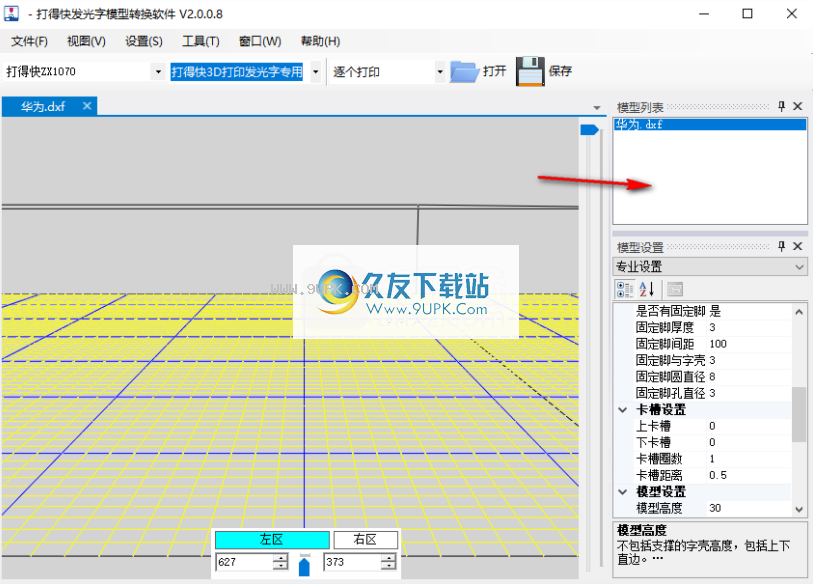813x584 pixels.
Task: Click the property pages icon
Action: pyautogui.click(x=675, y=289)
